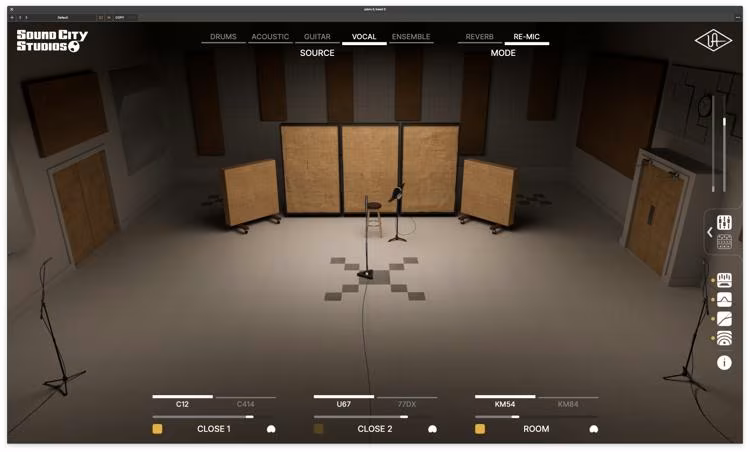The image size is (750, 452).
Task: Click the center vocal microphone on the floor
Action: tap(366, 237)
